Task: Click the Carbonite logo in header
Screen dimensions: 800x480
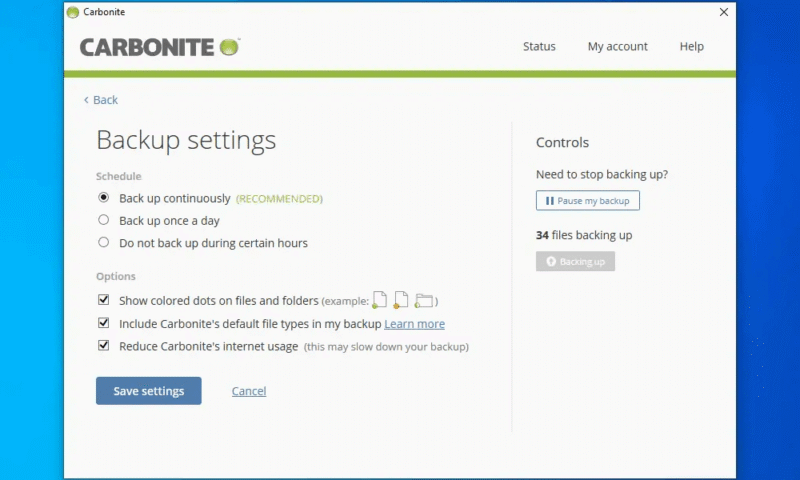Action: pos(159,47)
